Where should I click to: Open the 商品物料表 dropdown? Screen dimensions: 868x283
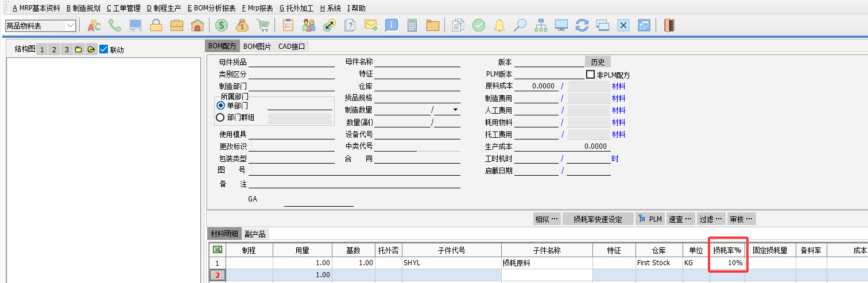(71, 26)
